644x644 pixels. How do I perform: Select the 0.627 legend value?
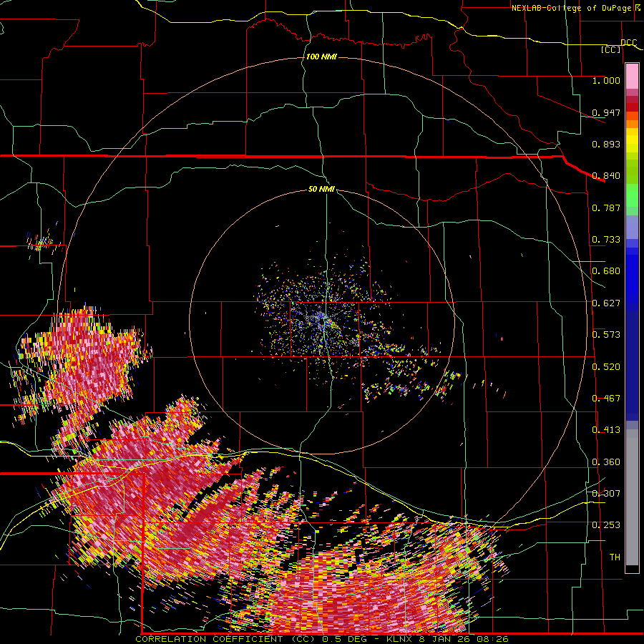[x=606, y=303]
